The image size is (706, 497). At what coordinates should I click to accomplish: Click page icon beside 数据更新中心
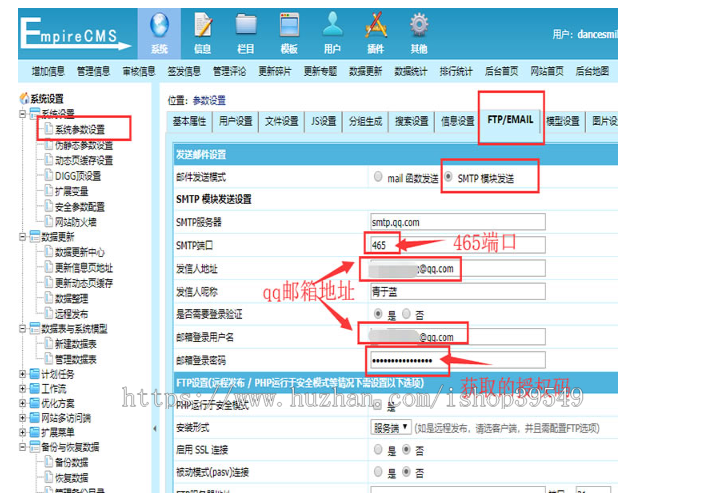[x=49, y=252]
